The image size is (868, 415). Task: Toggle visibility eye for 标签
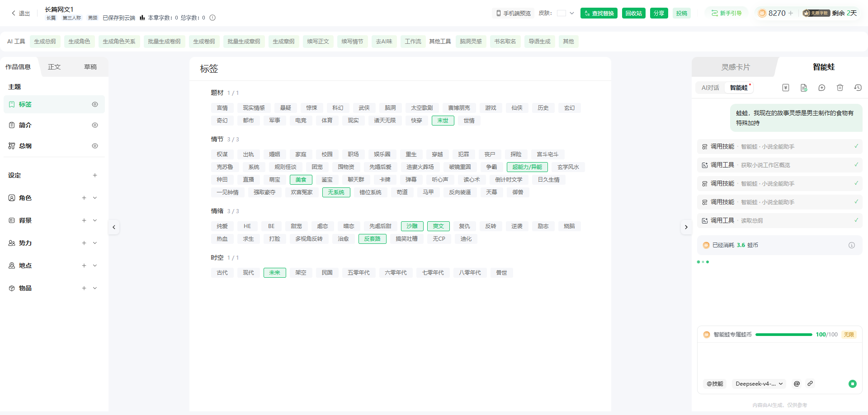click(95, 104)
